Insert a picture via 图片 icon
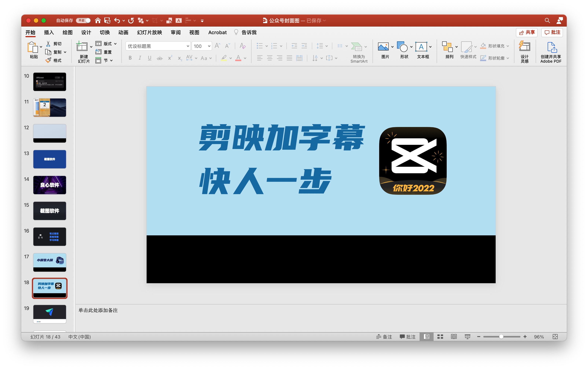 point(383,47)
